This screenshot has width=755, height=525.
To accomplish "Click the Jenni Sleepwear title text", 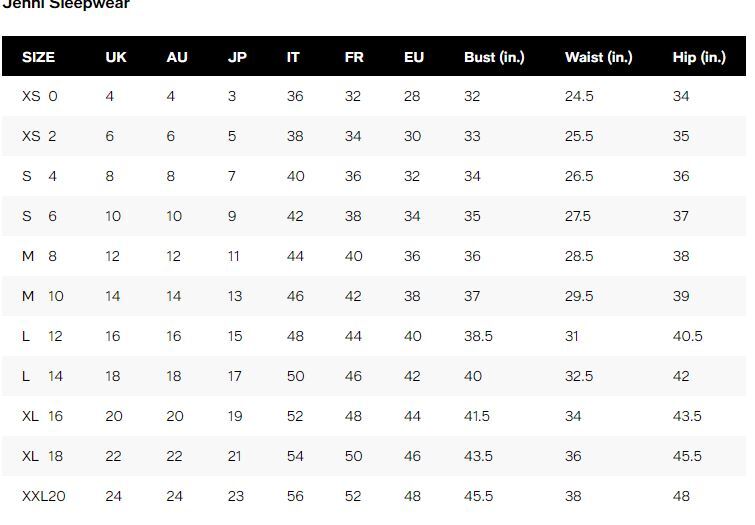I will 66,4.
